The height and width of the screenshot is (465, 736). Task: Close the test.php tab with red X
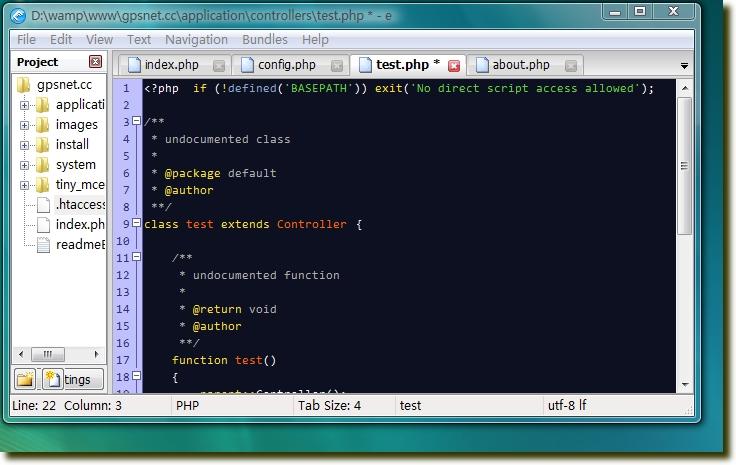click(x=454, y=66)
